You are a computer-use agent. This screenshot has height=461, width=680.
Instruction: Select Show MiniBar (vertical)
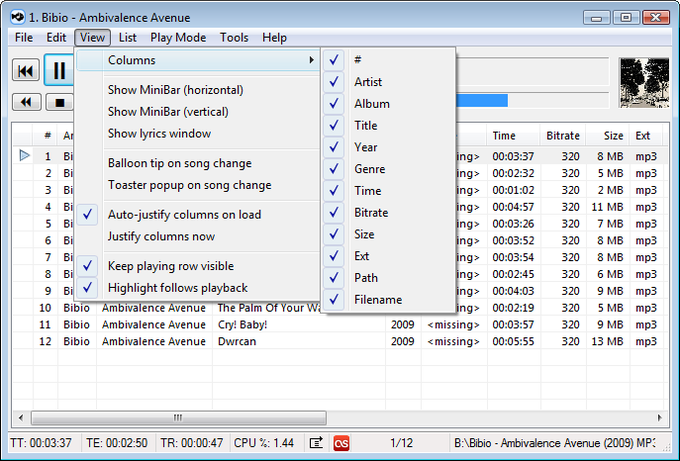point(198,111)
